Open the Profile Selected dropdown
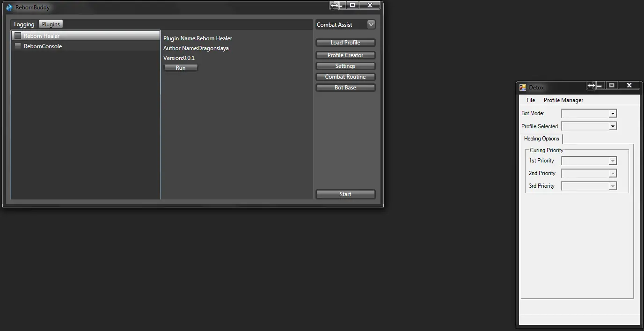This screenshot has width=644, height=331. (612, 126)
